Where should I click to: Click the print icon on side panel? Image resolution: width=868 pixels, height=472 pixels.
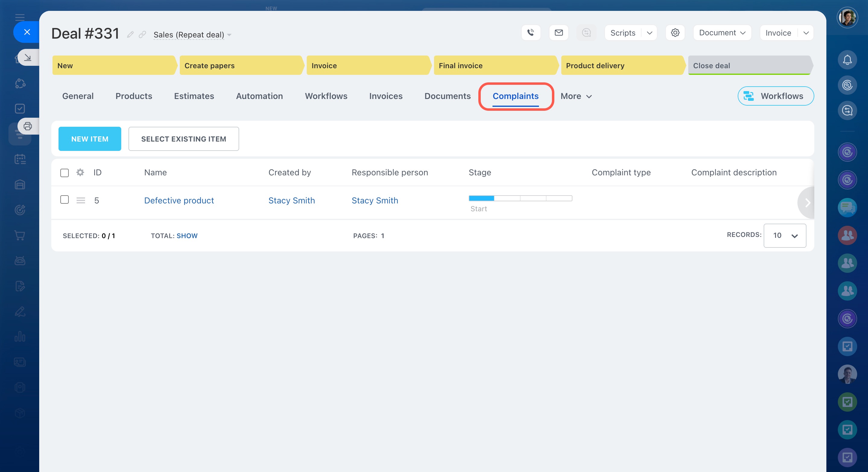pos(28,126)
